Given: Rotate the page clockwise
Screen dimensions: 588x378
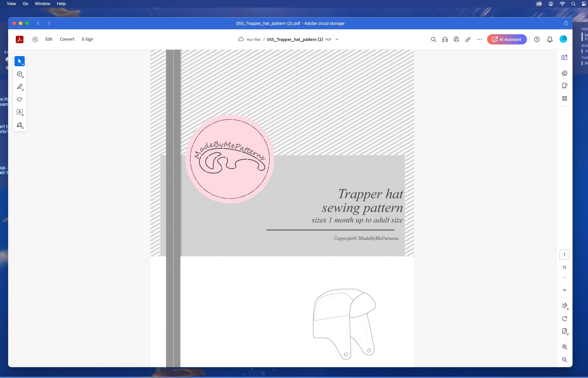Looking at the screenshot, I should point(564,319).
